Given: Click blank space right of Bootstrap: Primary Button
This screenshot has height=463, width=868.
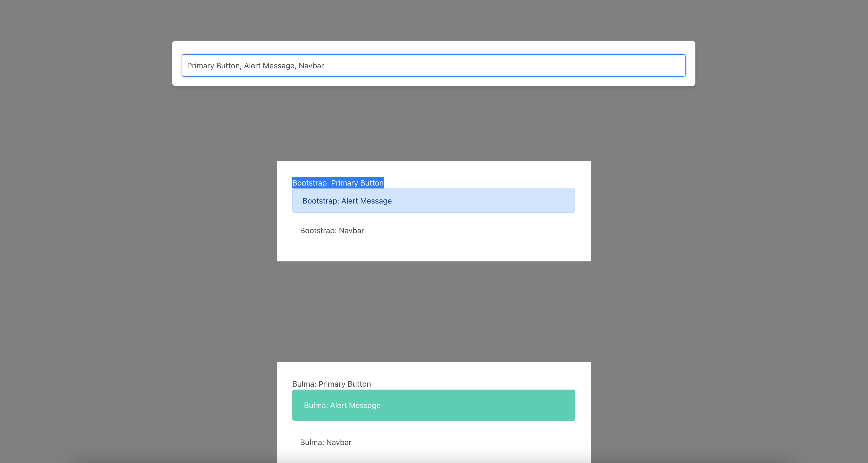Looking at the screenshot, I should [489, 183].
